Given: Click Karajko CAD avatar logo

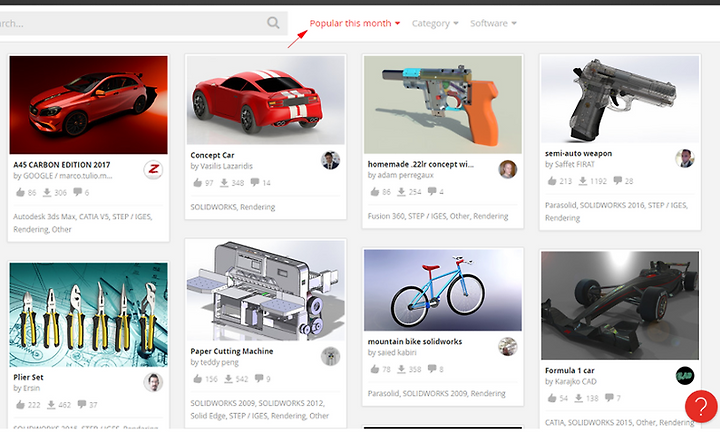Looking at the screenshot, I should 685,376.
